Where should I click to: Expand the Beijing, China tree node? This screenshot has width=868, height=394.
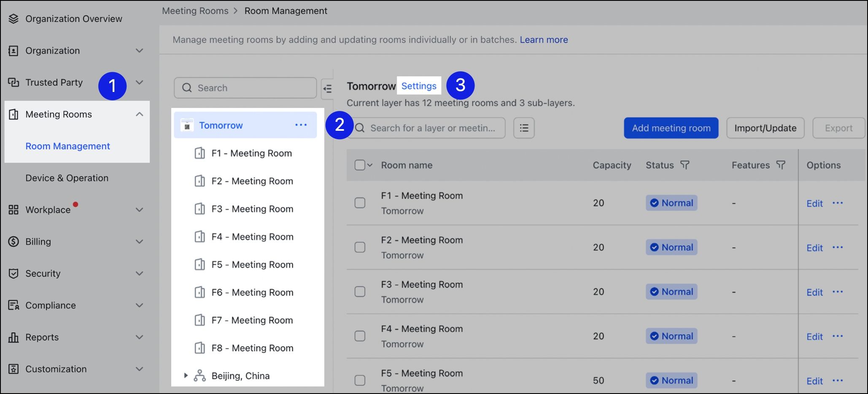tap(186, 375)
